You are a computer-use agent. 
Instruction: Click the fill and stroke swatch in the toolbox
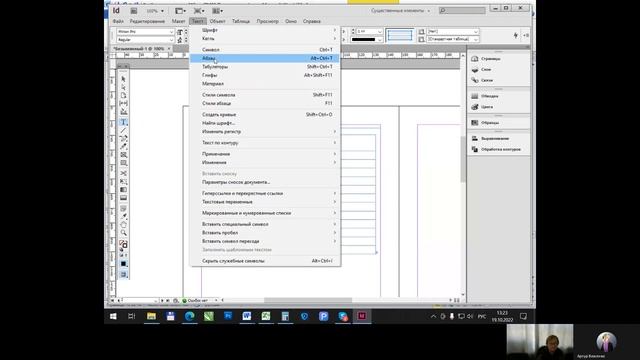pyautogui.click(x=123, y=244)
